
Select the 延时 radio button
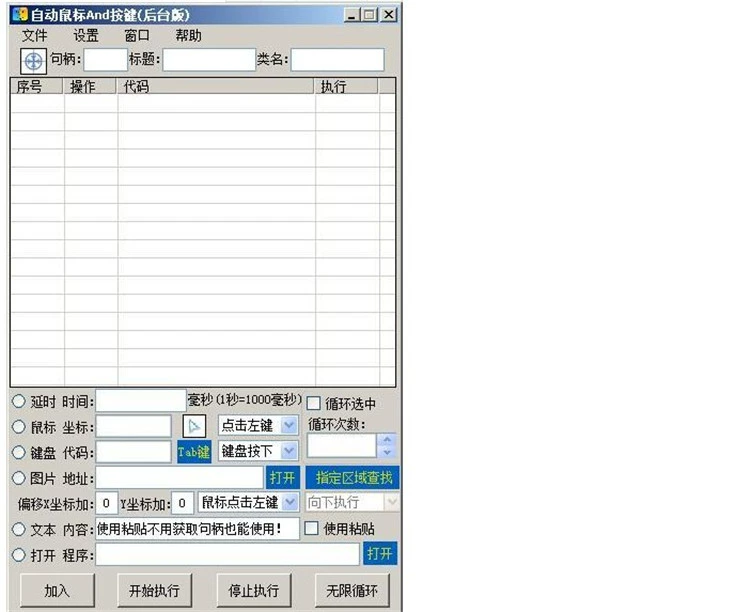(18, 401)
